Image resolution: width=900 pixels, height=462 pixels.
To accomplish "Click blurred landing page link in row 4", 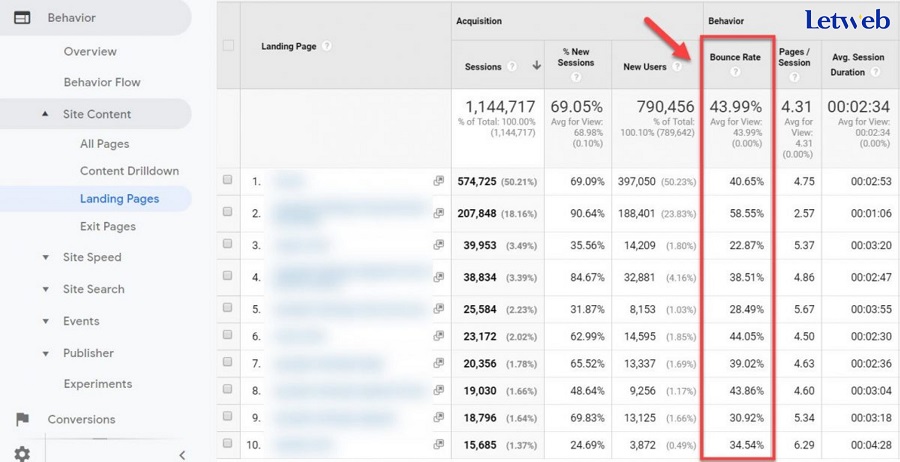I will coord(350,277).
